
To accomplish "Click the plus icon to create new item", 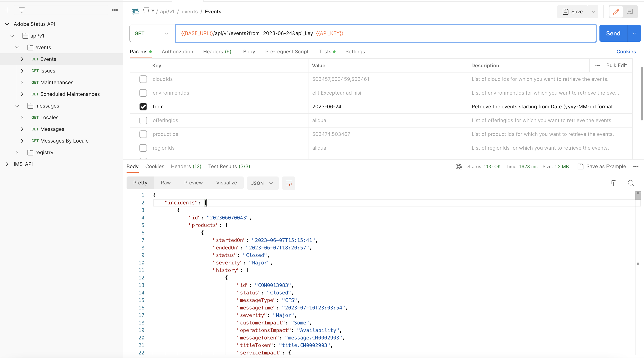I will click(7, 10).
